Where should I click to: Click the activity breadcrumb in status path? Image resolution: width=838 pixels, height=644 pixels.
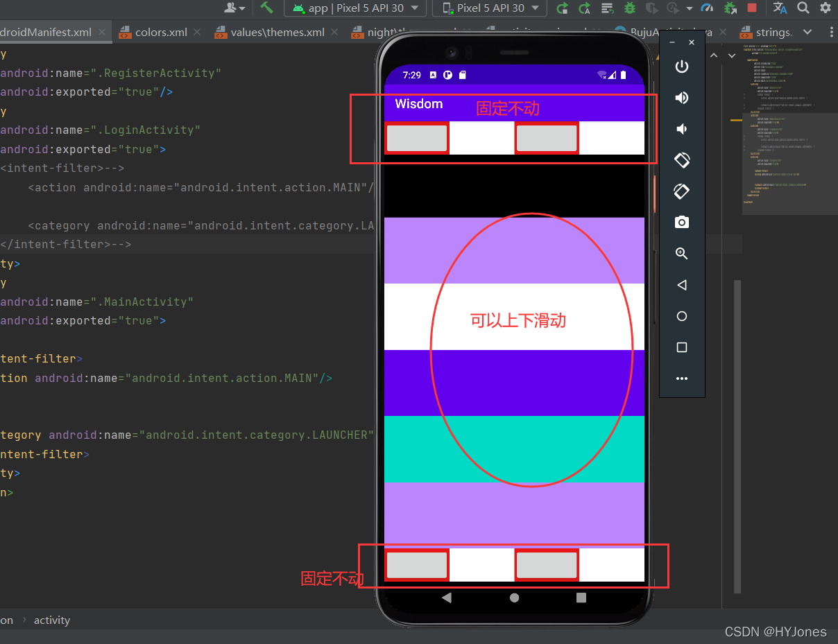[x=52, y=620]
